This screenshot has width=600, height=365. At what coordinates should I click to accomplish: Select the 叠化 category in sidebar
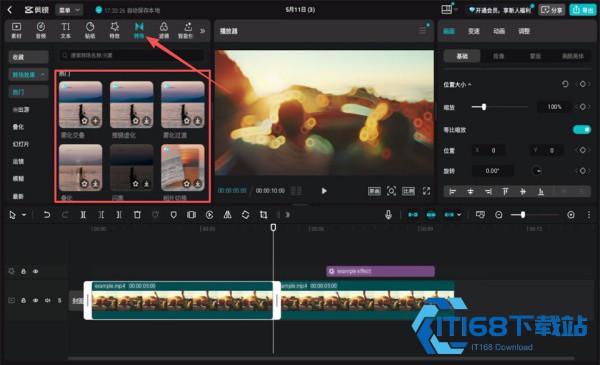click(18, 127)
